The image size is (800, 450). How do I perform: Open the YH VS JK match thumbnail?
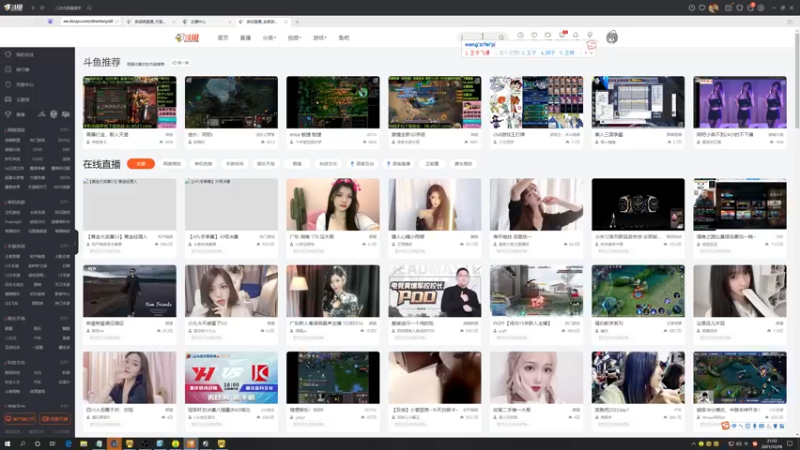pyautogui.click(x=231, y=377)
